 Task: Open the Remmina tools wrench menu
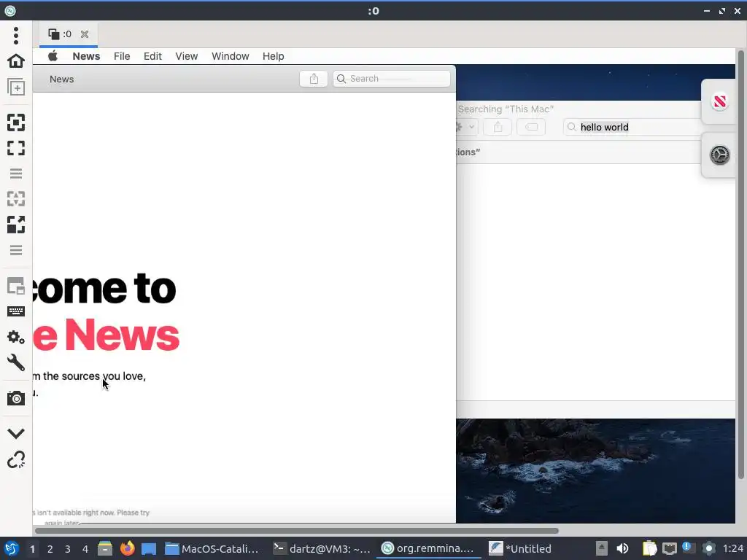click(16, 363)
